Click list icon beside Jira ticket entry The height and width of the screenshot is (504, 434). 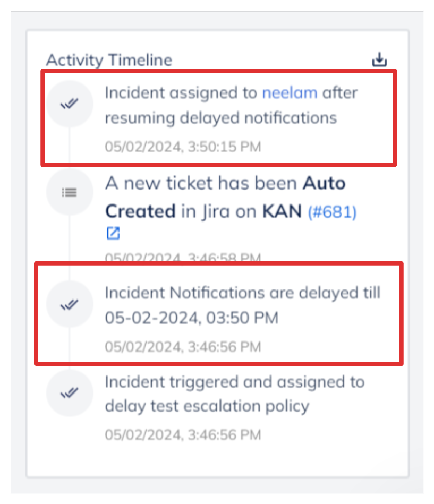70,192
